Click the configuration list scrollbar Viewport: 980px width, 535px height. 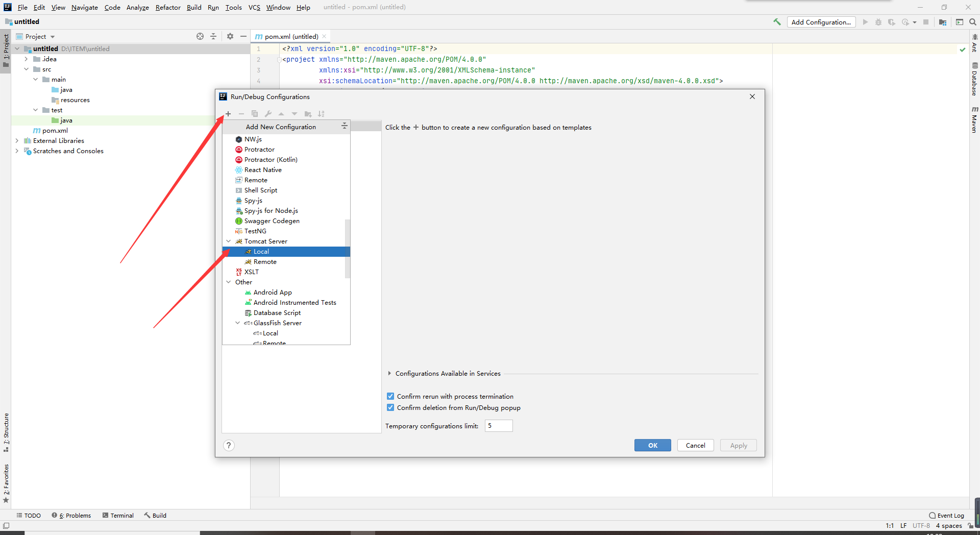348,249
